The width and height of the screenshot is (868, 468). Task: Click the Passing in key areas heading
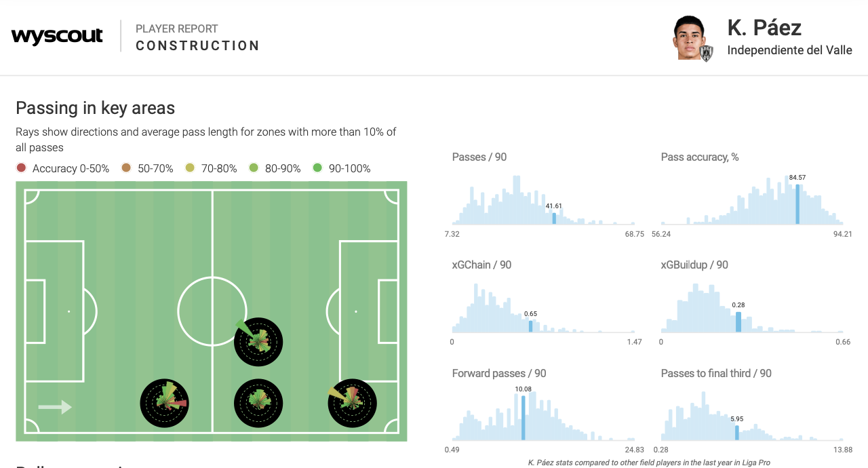point(95,108)
